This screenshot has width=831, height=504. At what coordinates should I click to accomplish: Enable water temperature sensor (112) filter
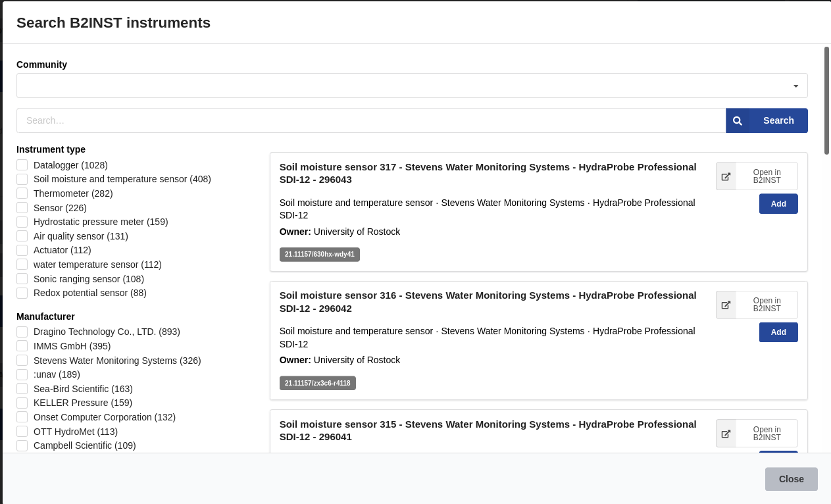point(22,265)
